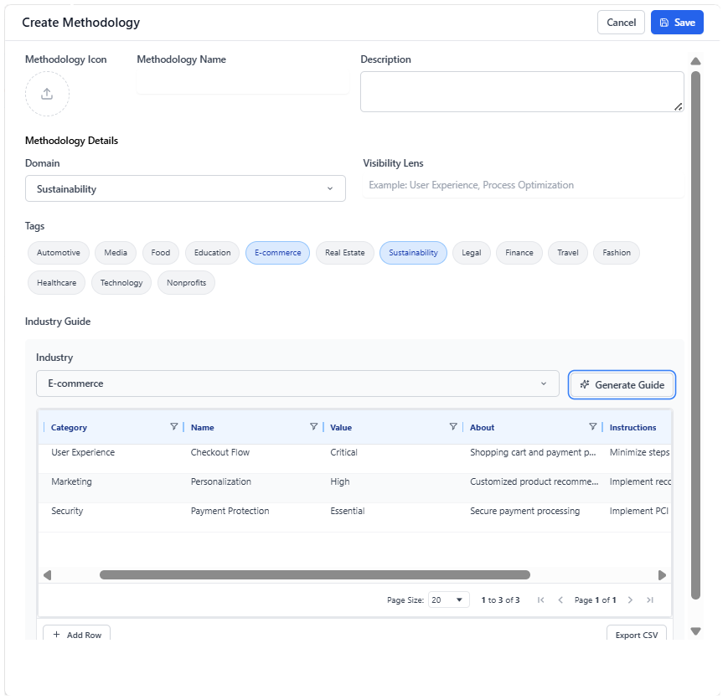The image size is (728, 700).
Task: Toggle off the Sustainability tag
Action: point(413,253)
